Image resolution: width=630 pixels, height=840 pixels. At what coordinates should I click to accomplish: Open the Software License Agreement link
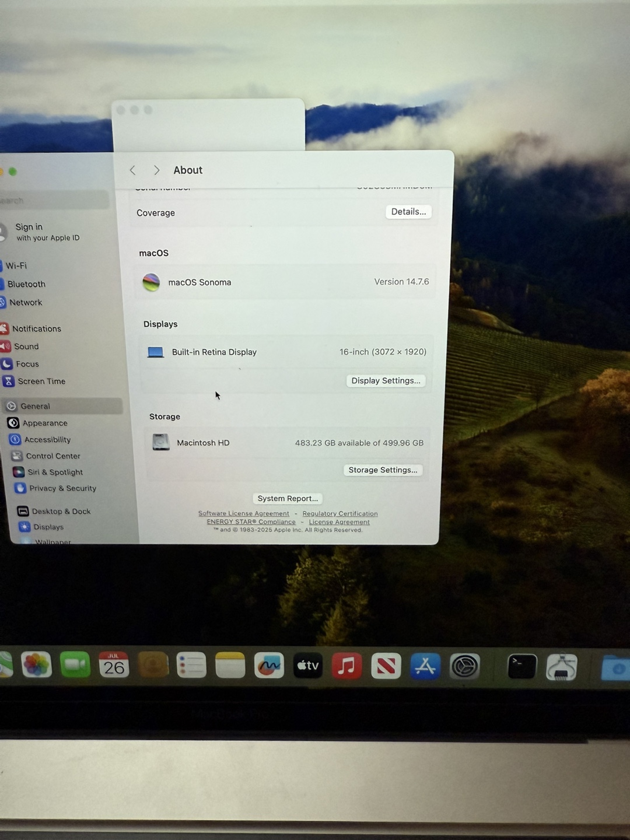pyautogui.click(x=243, y=513)
